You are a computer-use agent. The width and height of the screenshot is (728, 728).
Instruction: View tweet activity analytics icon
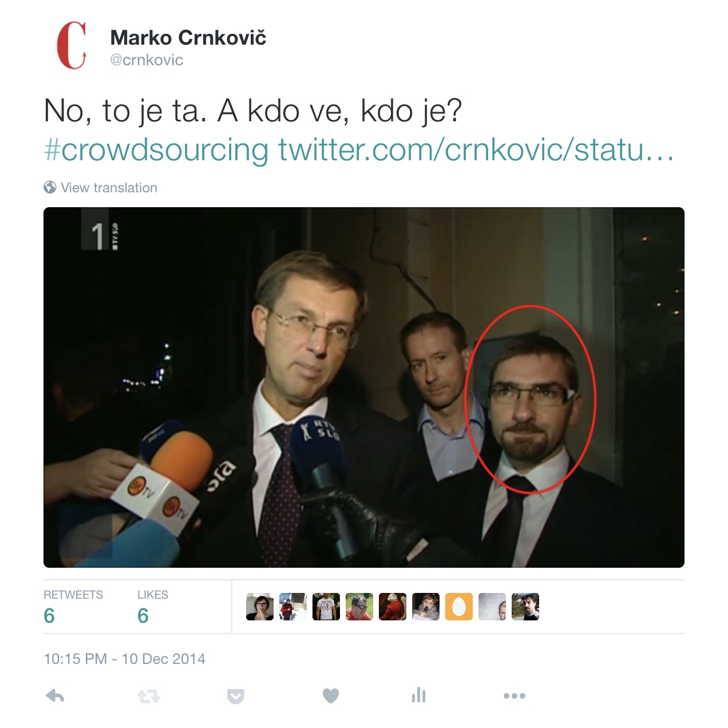[419, 695]
